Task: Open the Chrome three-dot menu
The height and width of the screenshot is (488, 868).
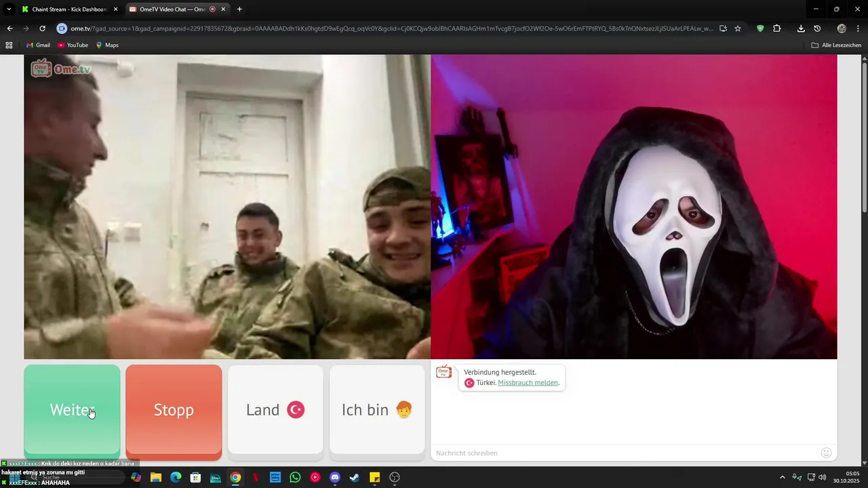Action: pyautogui.click(x=859, y=28)
